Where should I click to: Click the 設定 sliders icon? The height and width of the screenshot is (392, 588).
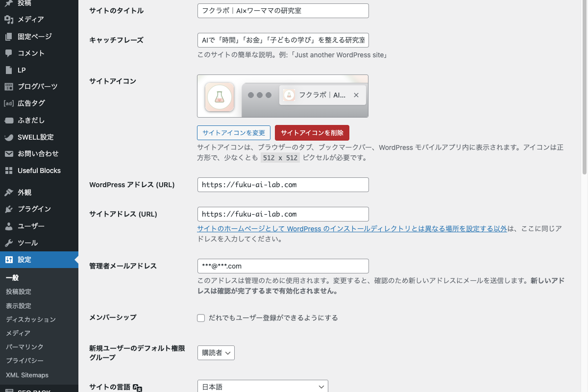pos(9,260)
